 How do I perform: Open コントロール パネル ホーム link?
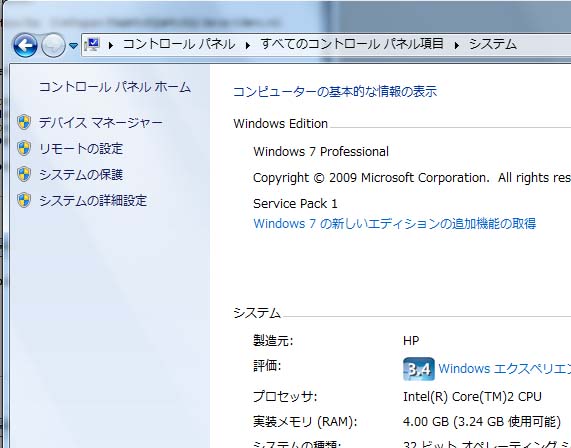115,87
